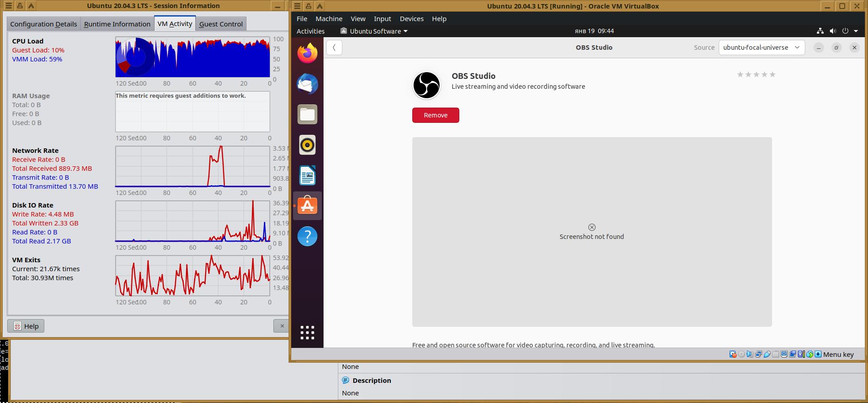Launch Rhythmbox music player from the dock
868x403 pixels.
pos(307,145)
